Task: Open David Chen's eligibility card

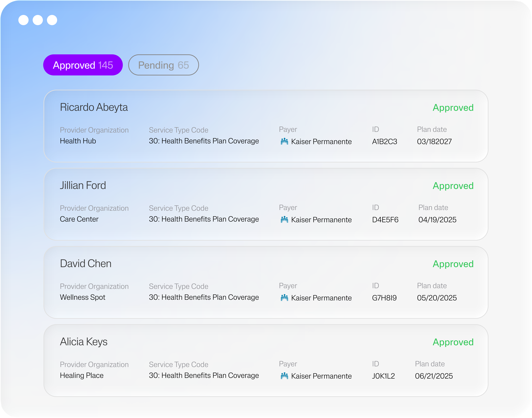Action: click(x=86, y=264)
